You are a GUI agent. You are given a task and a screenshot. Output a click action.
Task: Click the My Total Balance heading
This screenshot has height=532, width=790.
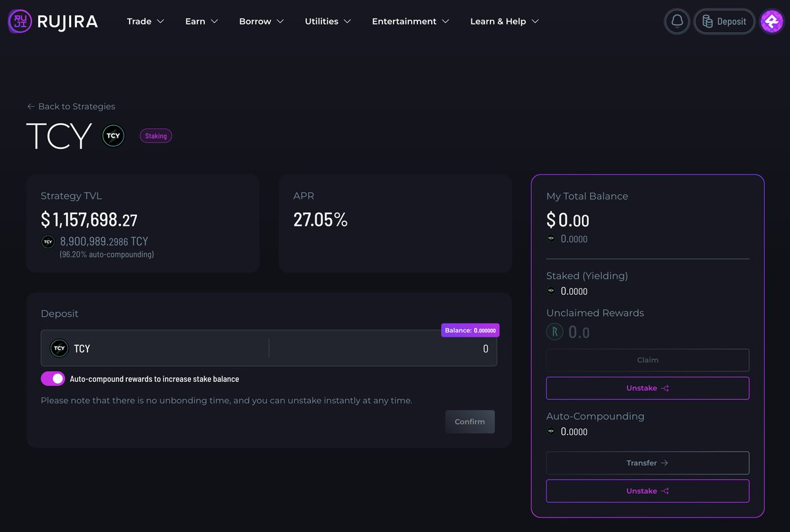tap(587, 196)
